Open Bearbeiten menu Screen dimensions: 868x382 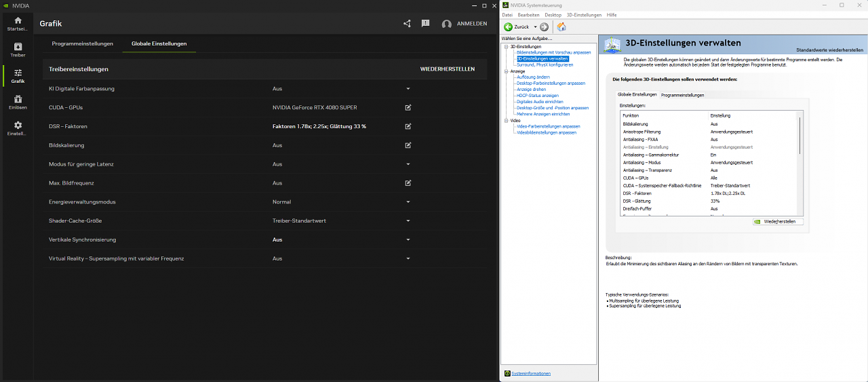pos(528,14)
